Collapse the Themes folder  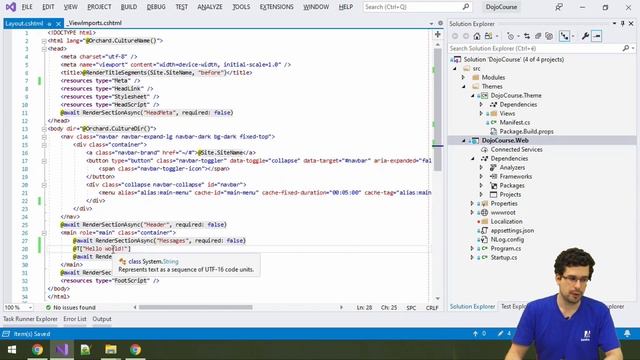coord(464,87)
